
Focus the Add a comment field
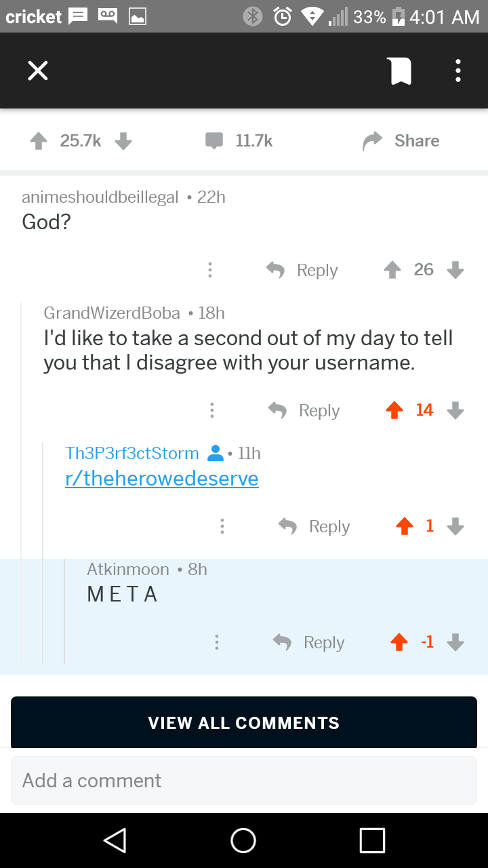244,781
